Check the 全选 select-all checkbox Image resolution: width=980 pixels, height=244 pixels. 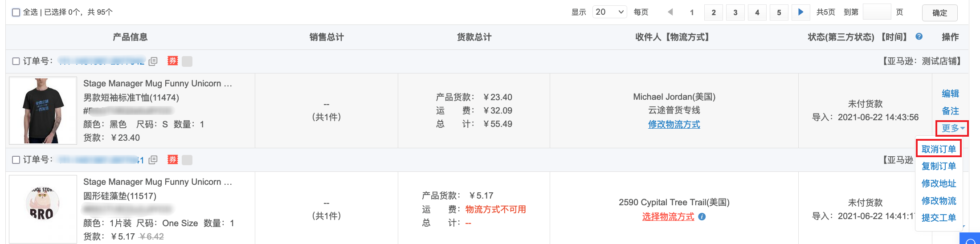(16, 12)
